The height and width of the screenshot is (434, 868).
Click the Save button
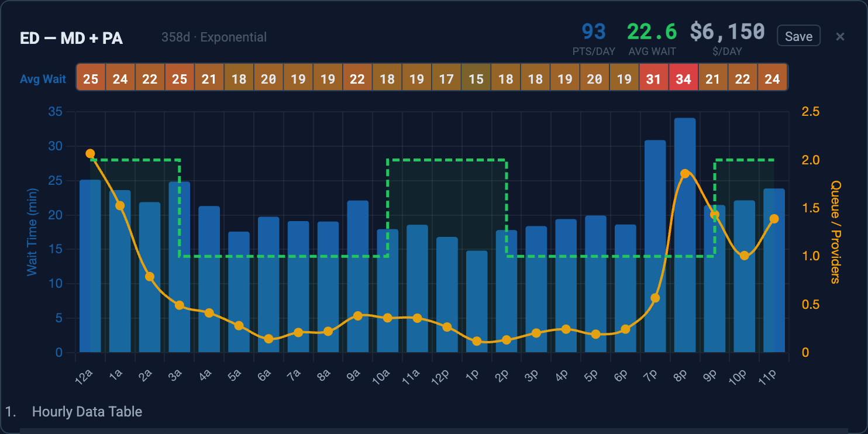tap(798, 36)
